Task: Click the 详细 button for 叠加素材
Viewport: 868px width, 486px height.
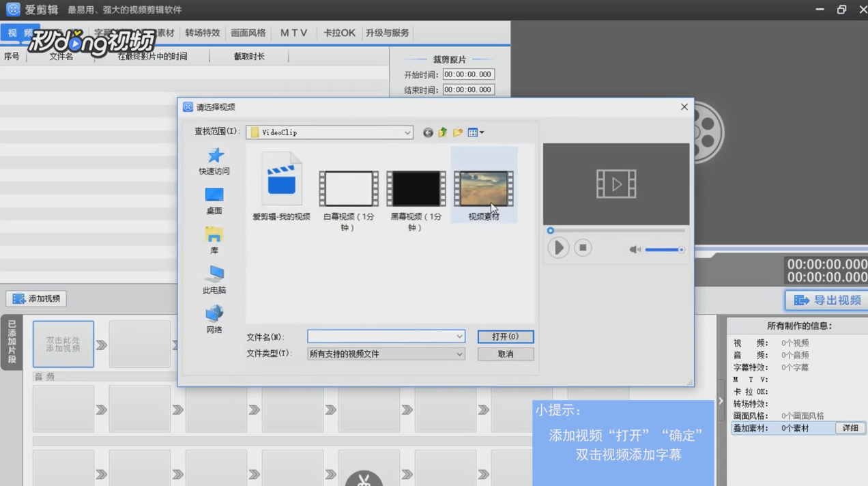Action: [850, 428]
